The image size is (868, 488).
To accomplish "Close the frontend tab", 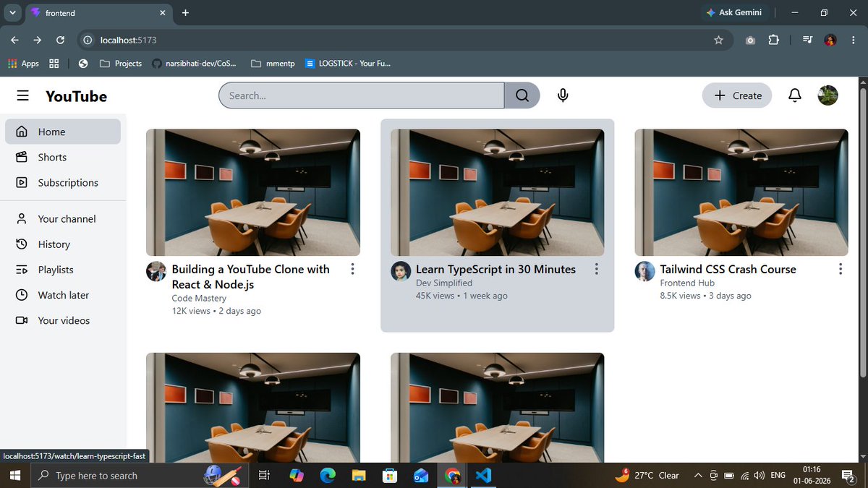I will click(162, 12).
